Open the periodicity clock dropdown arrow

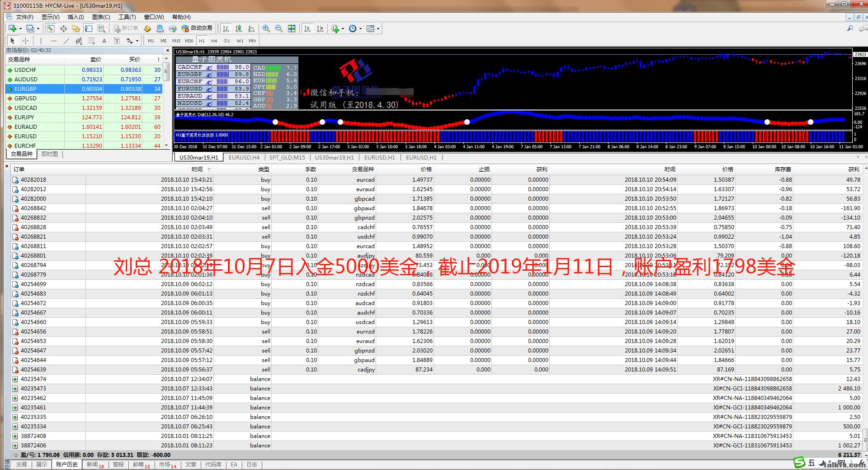pyautogui.click(x=360, y=29)
